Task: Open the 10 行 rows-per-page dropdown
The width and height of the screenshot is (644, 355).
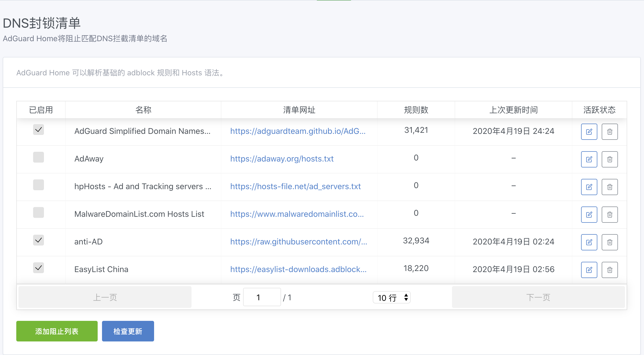Action: point(392,298)
